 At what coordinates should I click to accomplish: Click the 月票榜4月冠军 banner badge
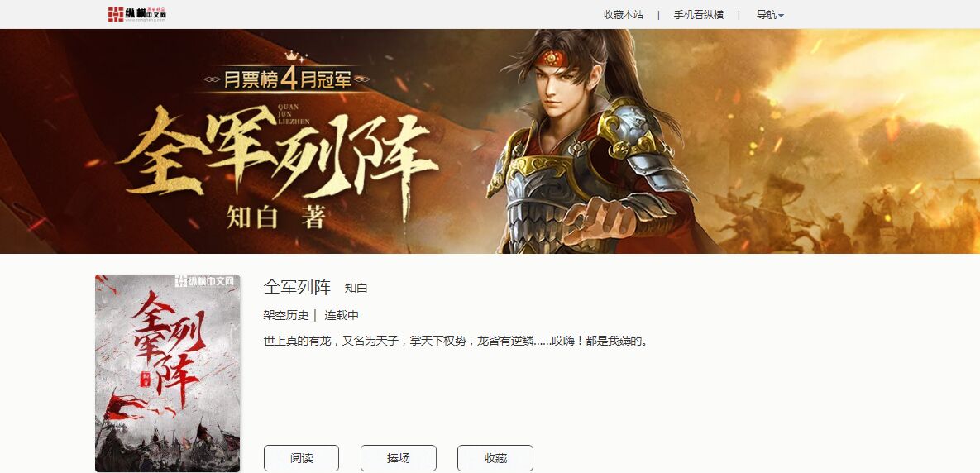288,79
